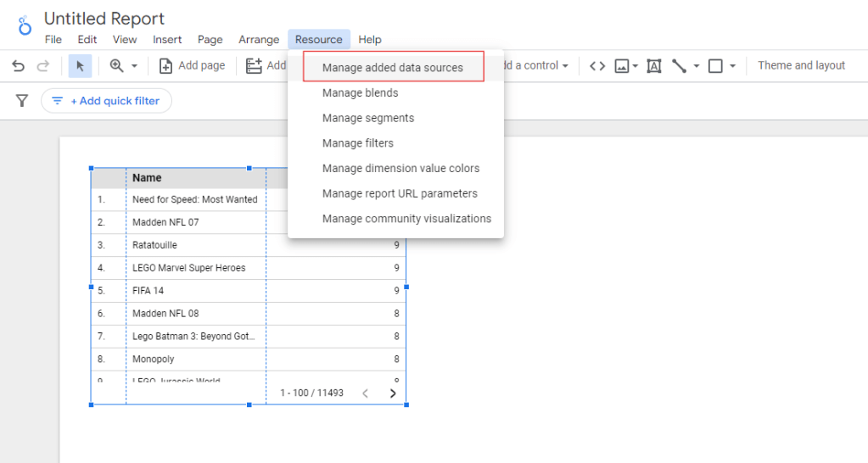Viewport: 868px width, 463px height.
Task: Go to next table page arrow
Action: (x=393, y=393)
